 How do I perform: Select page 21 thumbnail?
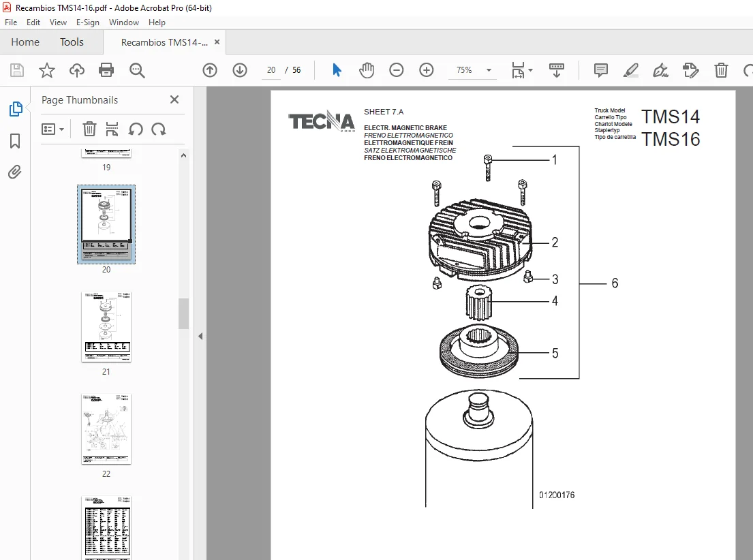[106, 326]
